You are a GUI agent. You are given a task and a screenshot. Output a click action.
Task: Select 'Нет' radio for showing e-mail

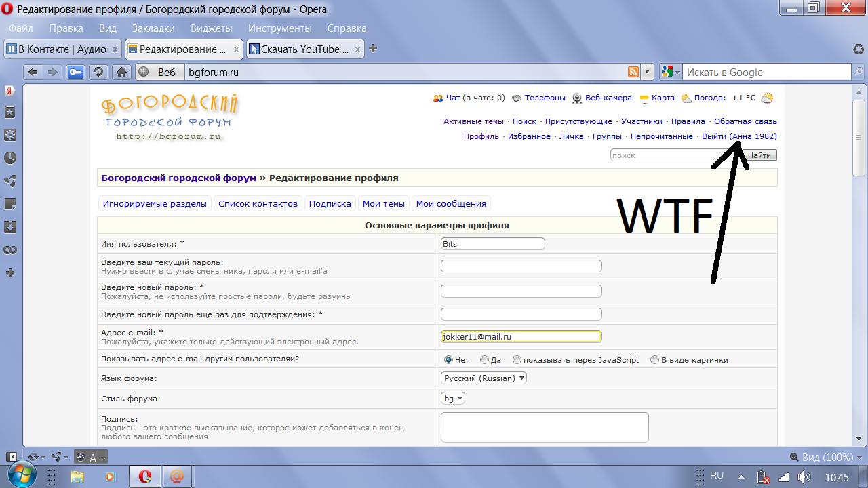tap(448, 360)
